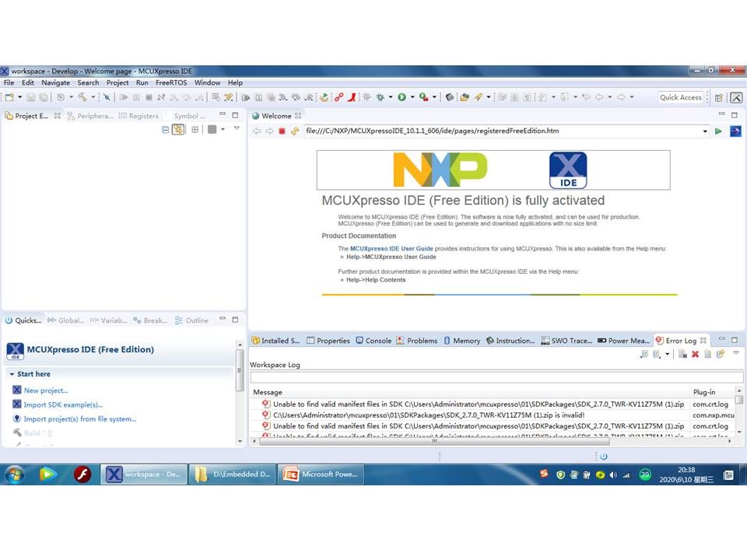Click the Quickstart panel vertical scrollbar
The height and width of the screenshot is (560, 747).
240,370
